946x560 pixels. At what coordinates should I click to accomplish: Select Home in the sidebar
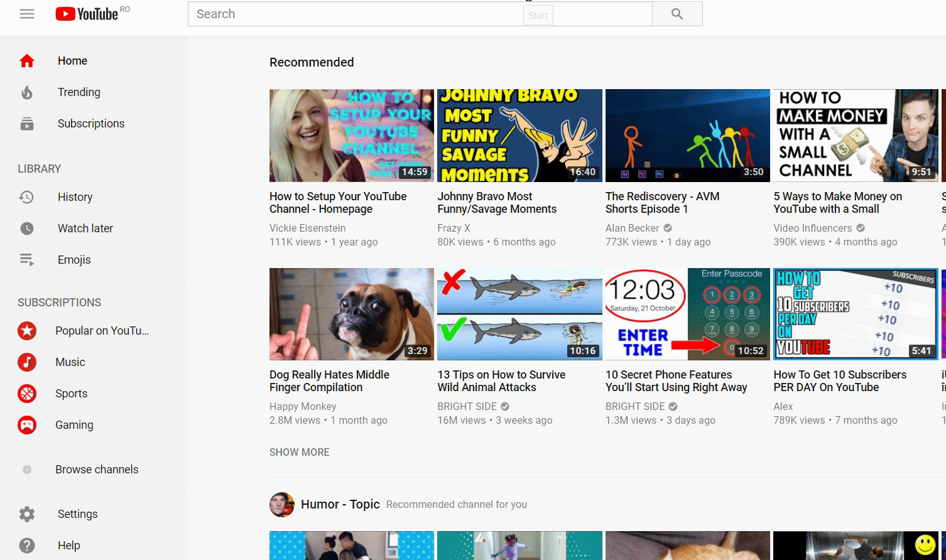click(72, 61)
